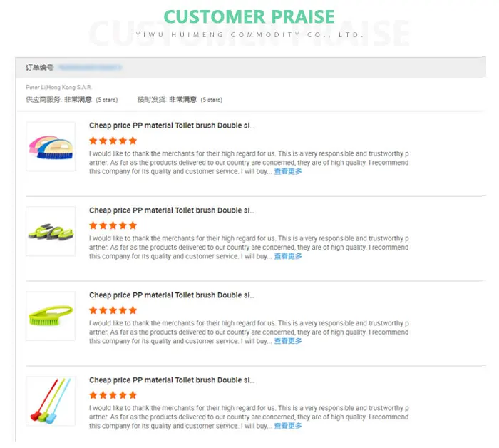Viewport: 499px width, 448px height.
Task: Open the long-handled colored toilet brushes thumbnail
Action: pyautogui.click(x=50, y=401)
